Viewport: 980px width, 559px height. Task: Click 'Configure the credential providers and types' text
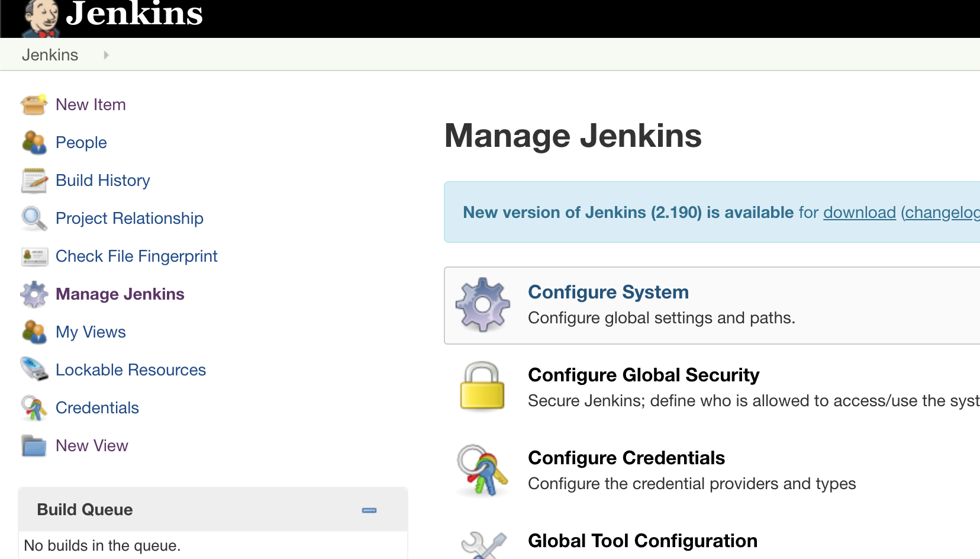pos(692,484)
